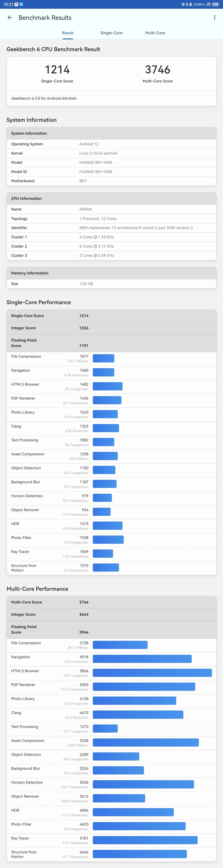Tap the Memory Size 7.62 GB row
This screenshot has width=223, height=868.
coord(111,284)
